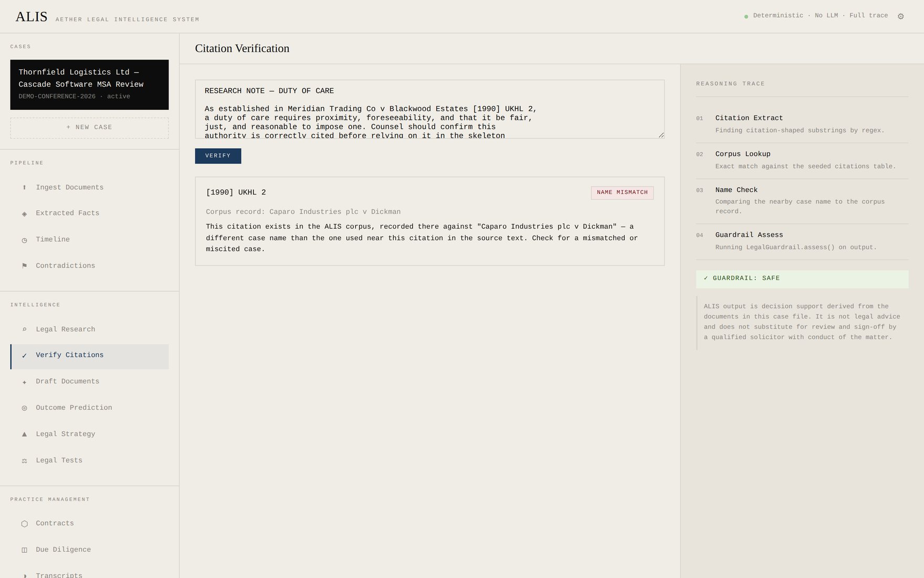This screenshot has height=578, width=924.
Task: Open the Timeline view
Action: (89, 240)
